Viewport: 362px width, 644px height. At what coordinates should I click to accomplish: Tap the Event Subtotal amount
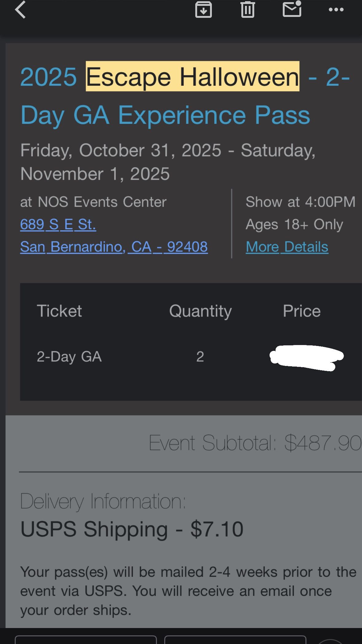322,443
